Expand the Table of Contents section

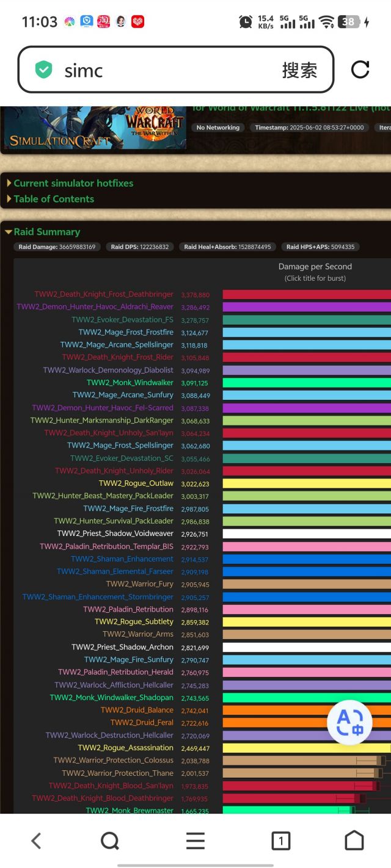click(x=54, y=199)
